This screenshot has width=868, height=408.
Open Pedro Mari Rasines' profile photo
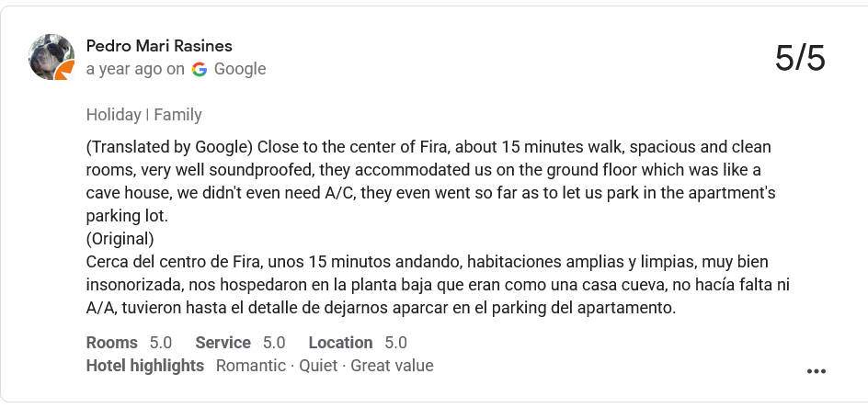(50, 56)
